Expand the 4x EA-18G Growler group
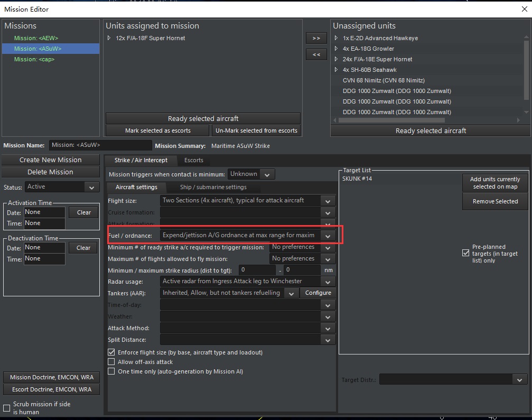 (336, 49)
